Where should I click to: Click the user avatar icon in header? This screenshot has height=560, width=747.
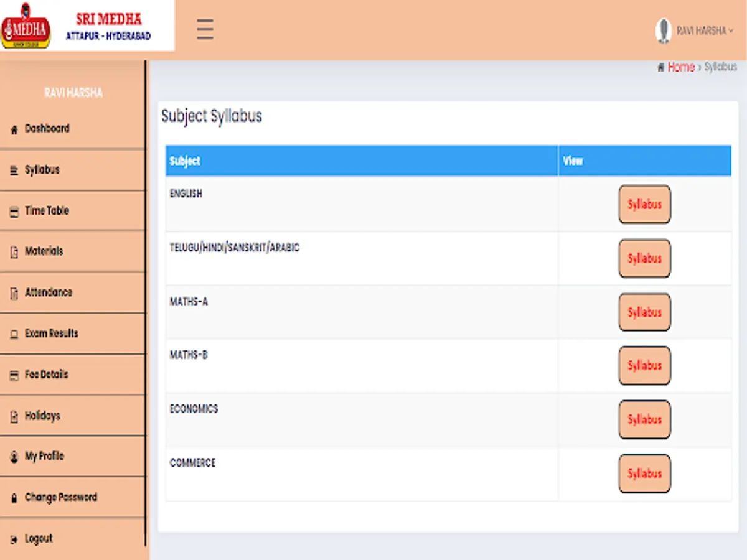(664, 30)
